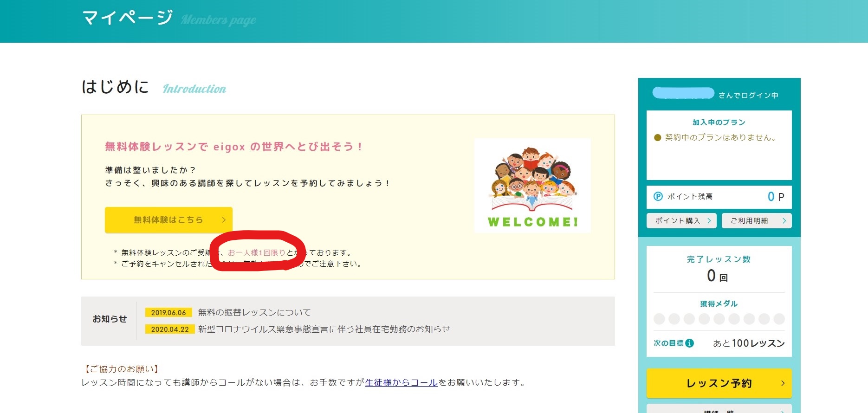Click the マイページ header title

point(127,19)
